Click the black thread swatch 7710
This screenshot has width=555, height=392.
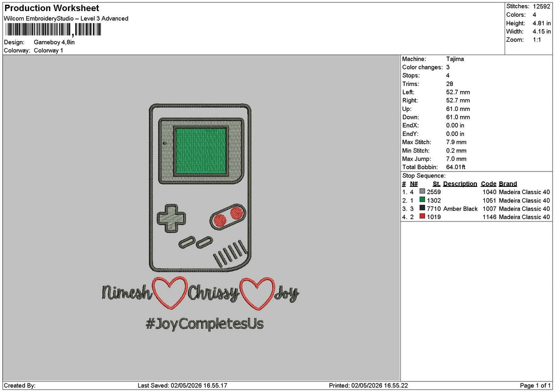tap(422, 208)
